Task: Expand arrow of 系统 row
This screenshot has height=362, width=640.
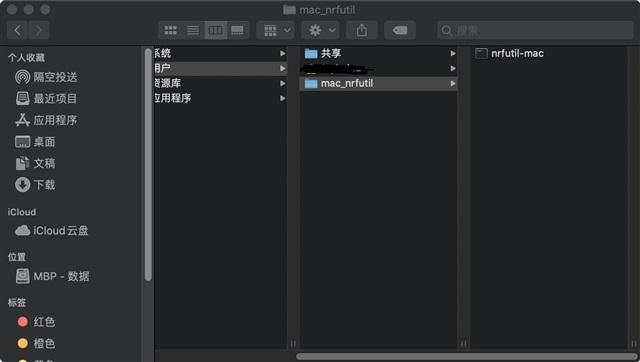Action: point(282,53)
